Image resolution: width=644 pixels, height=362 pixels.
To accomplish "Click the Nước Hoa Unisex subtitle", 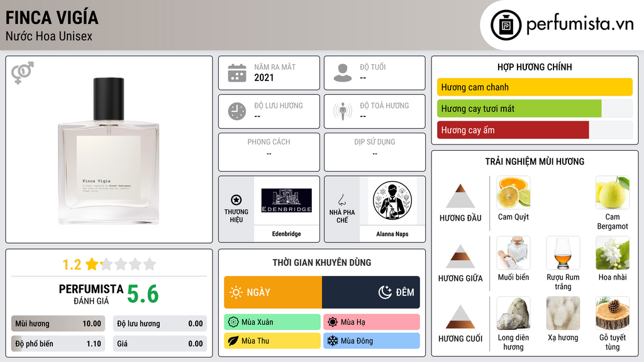I will point(49,36).
